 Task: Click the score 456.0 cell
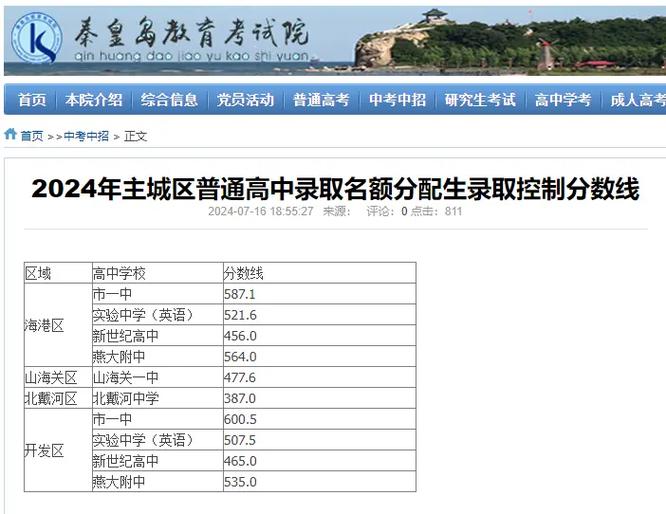(319, 336)
